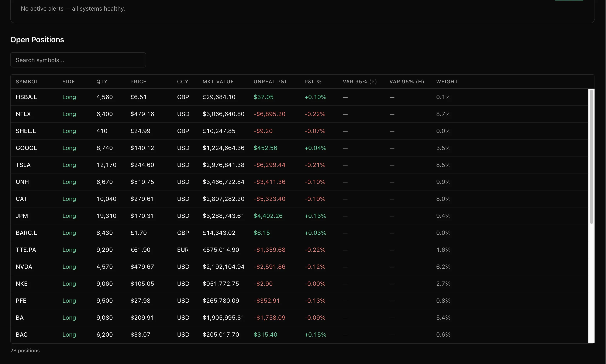Select the HSBA.L symbol row
Screen dimensions: 606x364
coord(299,97)
